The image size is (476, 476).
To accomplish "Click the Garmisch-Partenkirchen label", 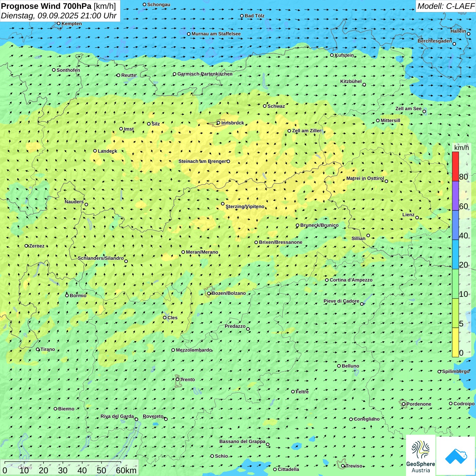I will point(205,74).
